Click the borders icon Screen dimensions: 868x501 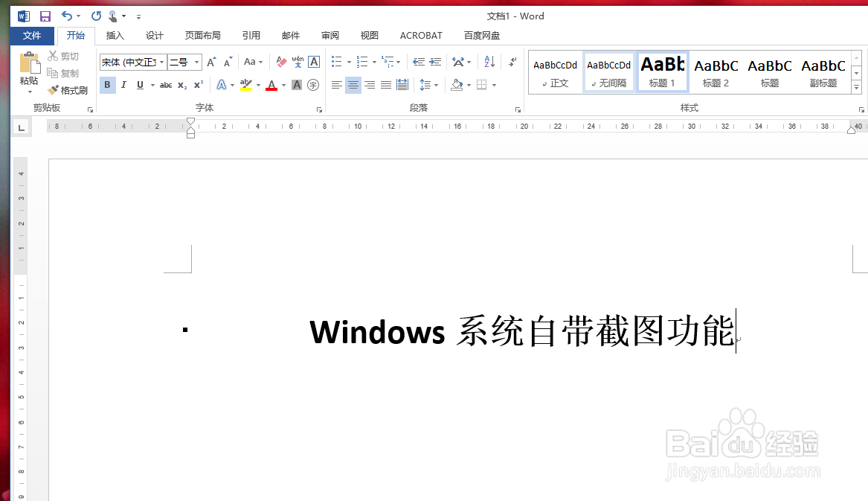tap(482, 85)
